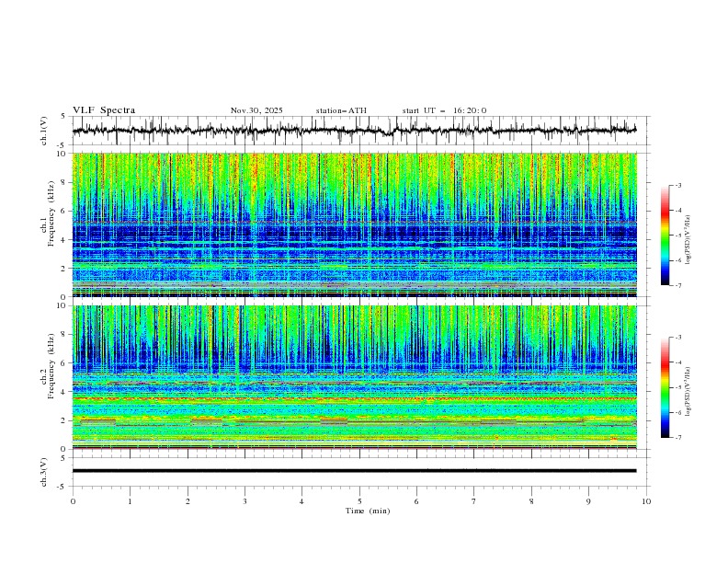Click the ch.1 spectrogram plot area
Viewport: 728px width, 563px height.
click(354, 224)
